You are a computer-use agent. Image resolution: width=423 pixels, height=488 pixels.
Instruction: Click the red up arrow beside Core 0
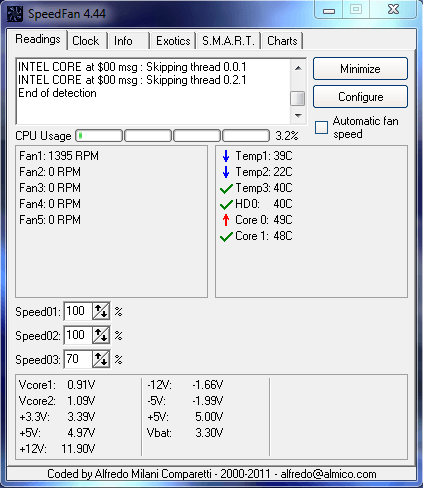[226, 220]
